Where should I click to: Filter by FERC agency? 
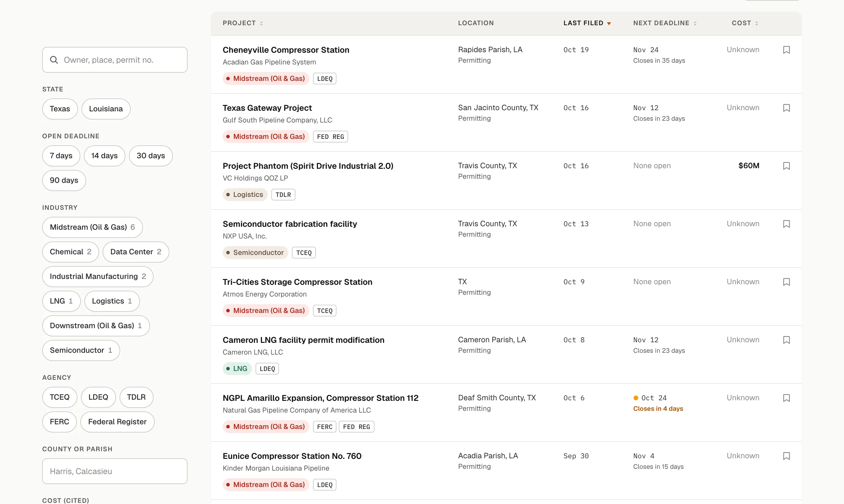[59, 422]
